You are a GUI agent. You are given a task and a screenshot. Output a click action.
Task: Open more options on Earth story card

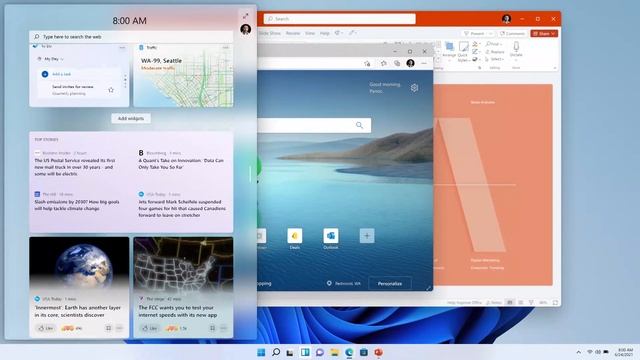point(119,328)
